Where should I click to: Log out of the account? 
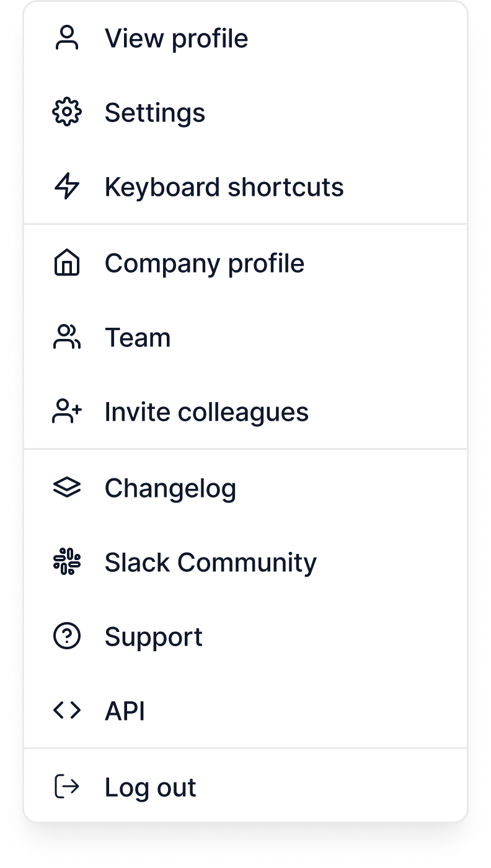pos(150,787)
